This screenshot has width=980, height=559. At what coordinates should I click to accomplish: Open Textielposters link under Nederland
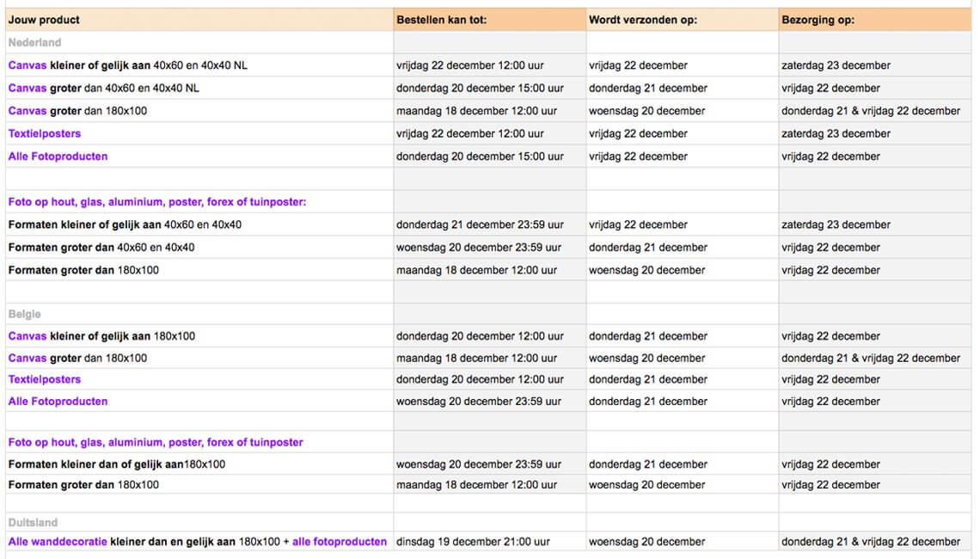tap(45, 133)
